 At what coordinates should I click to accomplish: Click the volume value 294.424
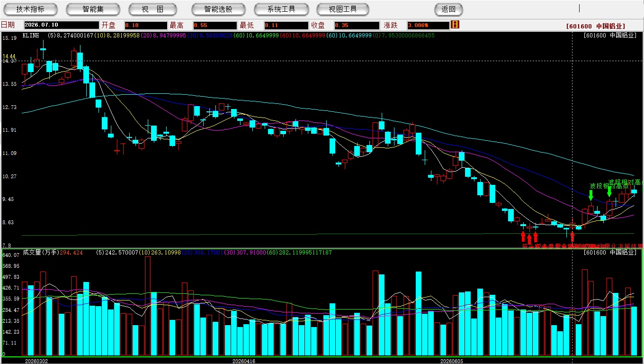click(72, 253)
